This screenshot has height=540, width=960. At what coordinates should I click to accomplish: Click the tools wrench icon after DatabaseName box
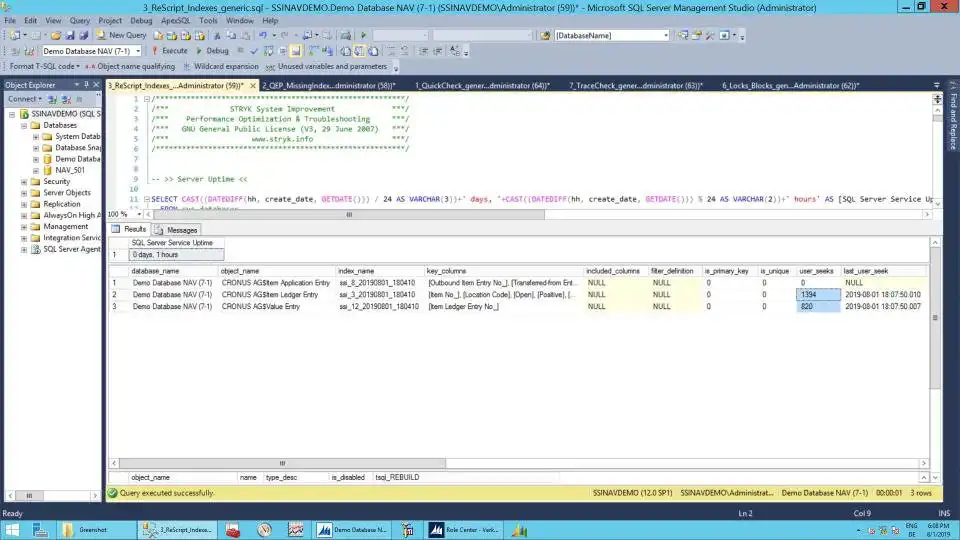pos(710,36)
